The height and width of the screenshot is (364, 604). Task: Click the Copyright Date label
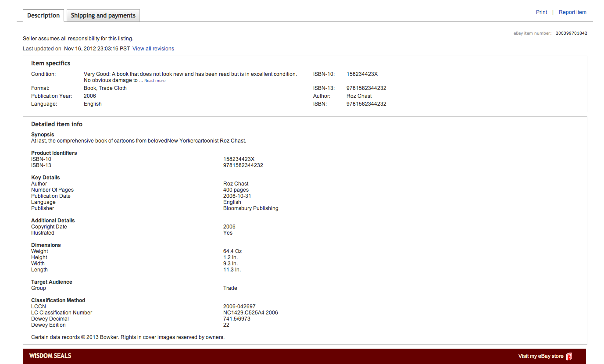(x=49, y=227)
